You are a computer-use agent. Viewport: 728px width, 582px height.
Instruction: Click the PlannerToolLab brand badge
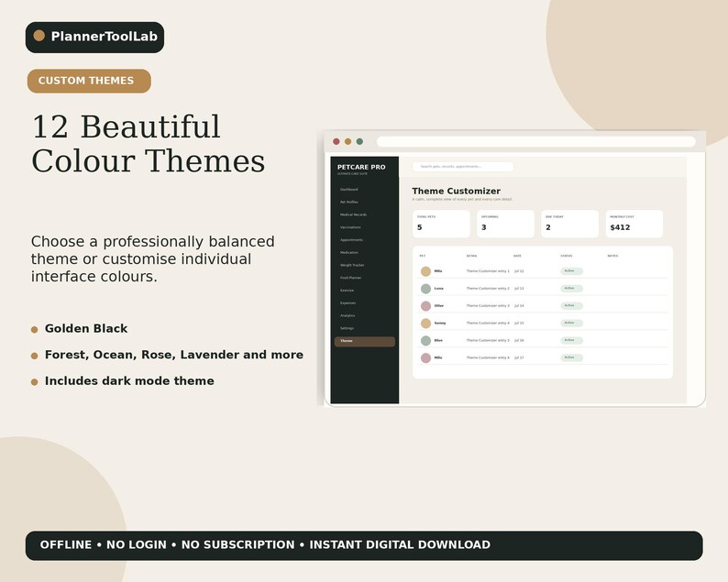(x=94, y=38)
